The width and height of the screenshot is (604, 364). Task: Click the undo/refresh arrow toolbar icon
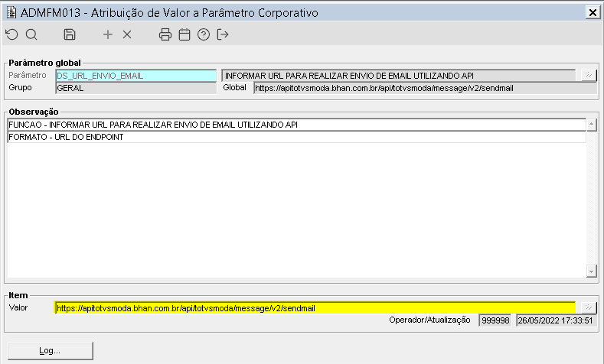12,34
